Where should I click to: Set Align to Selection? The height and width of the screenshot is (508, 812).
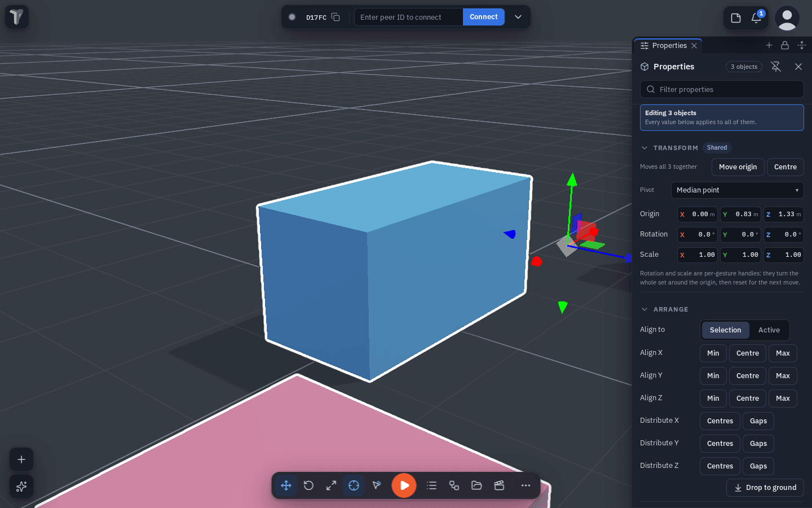725,330
